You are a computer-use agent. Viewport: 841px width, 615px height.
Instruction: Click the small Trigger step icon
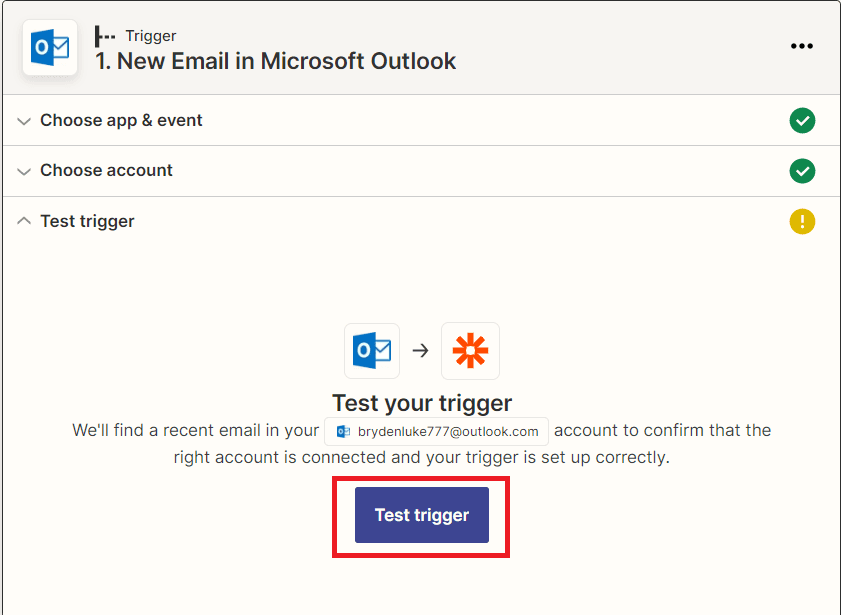pos(105,36)
